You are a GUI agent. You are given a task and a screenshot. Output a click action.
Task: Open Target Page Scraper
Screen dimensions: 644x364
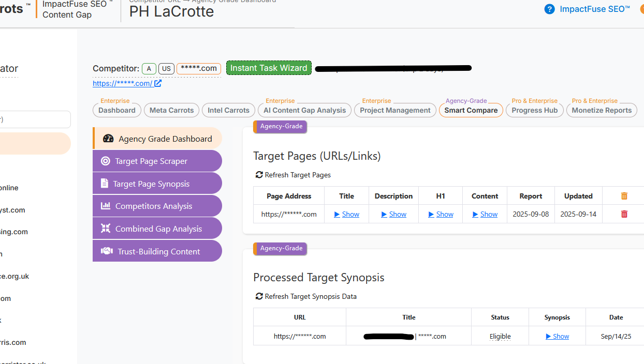157,161
